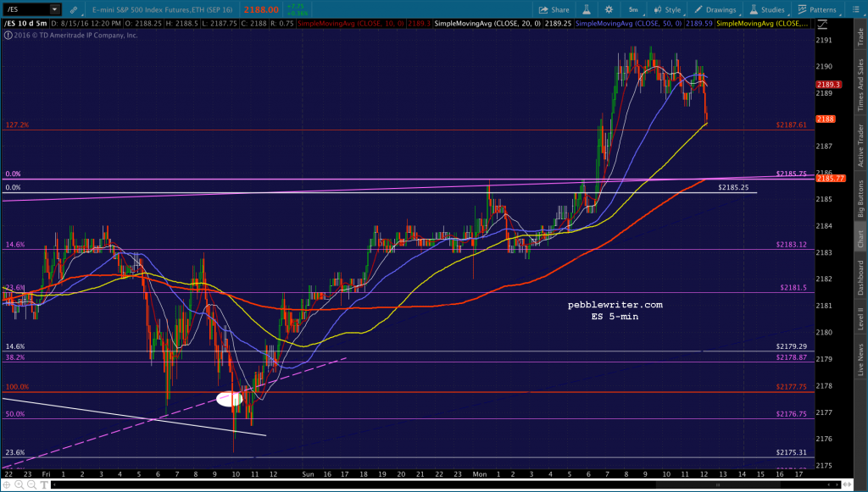This screenshot has height=492, width=868.
Task: Open the 5m timeframe dropdown
Action: point(633,9)
